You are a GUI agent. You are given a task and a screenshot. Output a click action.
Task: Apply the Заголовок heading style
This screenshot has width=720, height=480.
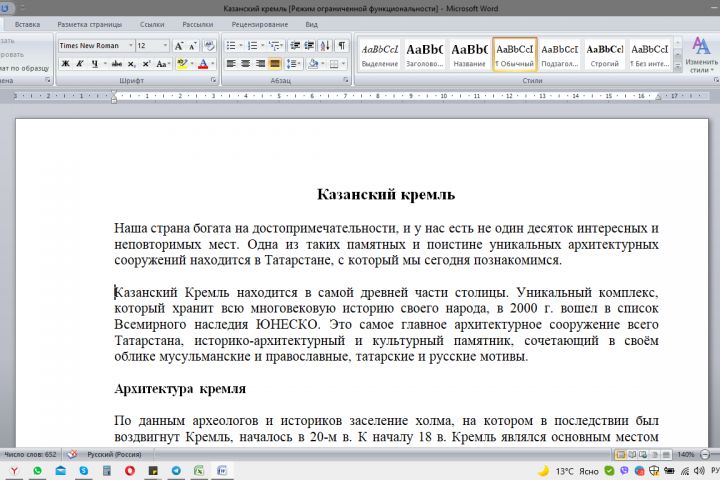[424, 54]
